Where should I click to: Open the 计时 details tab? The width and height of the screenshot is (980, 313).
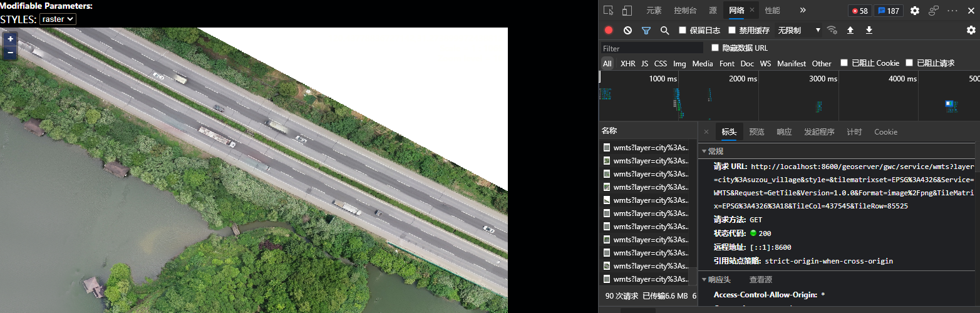pos(854,132)
